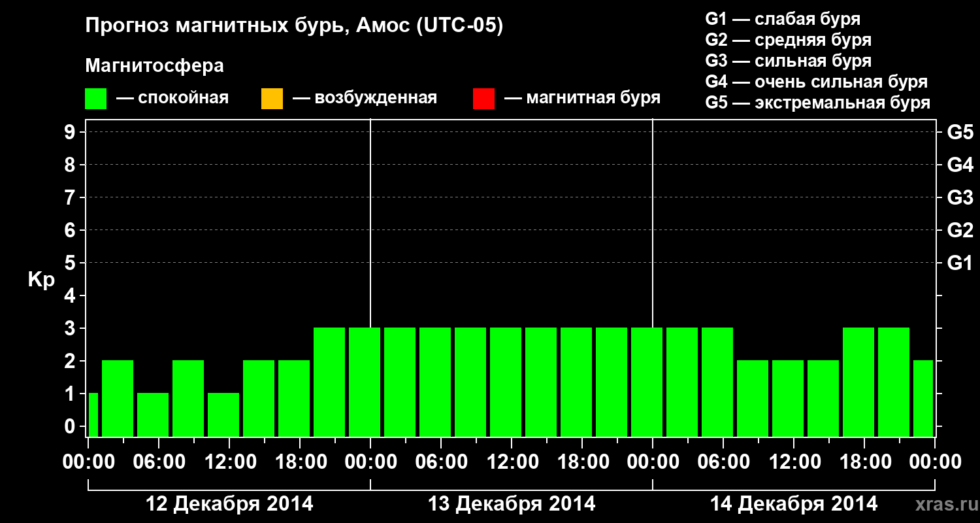Click the green 'спокойная' legend swatch
The width and height of the screenshot is (980, 523).
(x=96, y=99)
